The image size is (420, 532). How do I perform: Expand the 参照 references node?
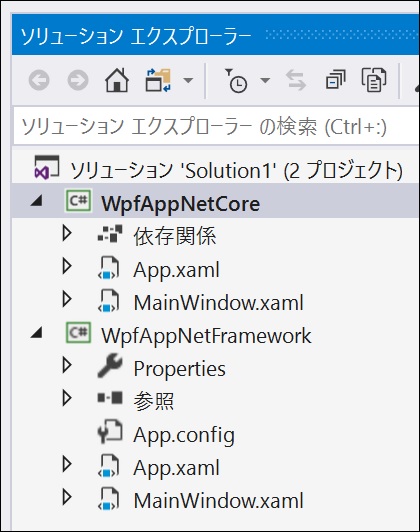[67, 398]
